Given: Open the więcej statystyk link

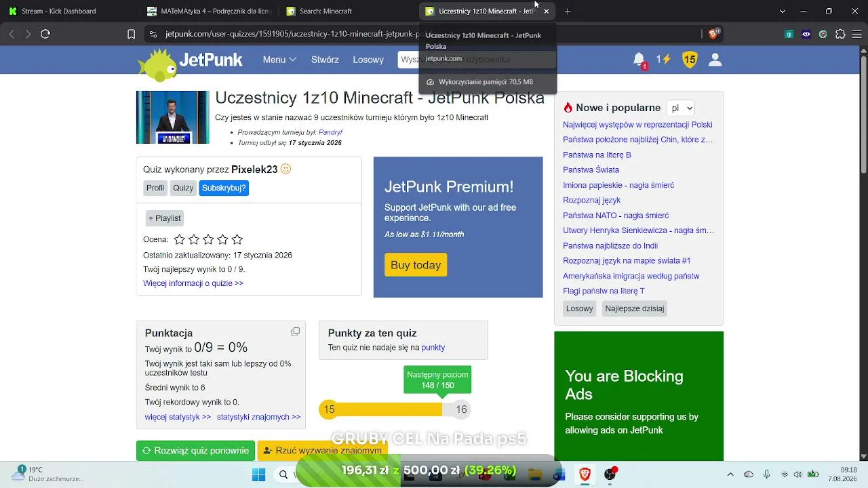Looking at the screenshot, I should click(x=178, y=417).
